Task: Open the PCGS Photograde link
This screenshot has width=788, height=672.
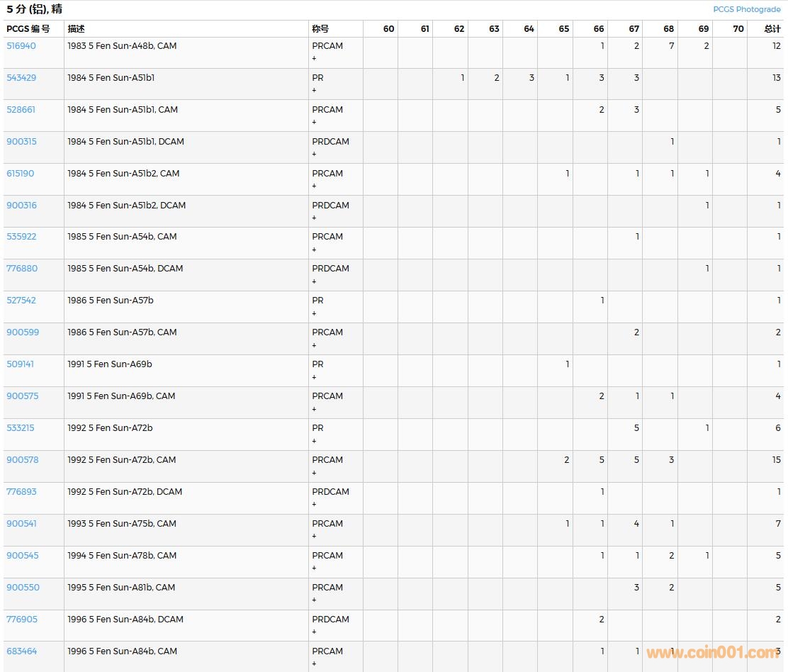Action: click(746, 9)
